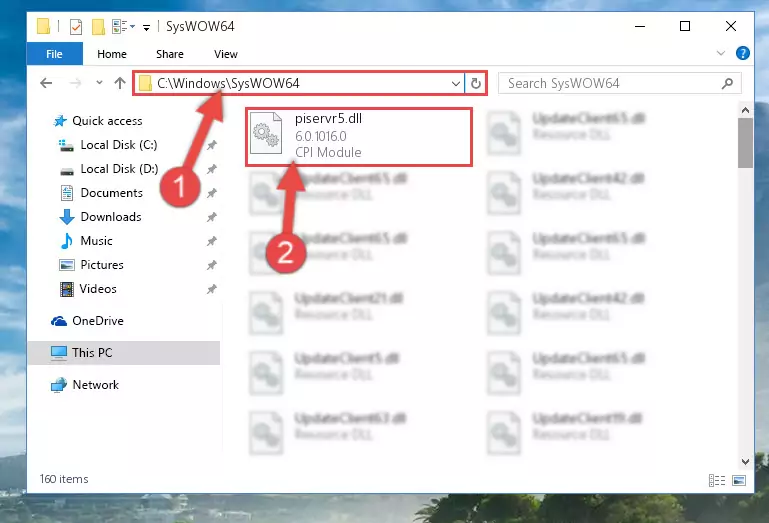
Task: Expand the ribbon with the chevron
Action: (x=720, y=53)
